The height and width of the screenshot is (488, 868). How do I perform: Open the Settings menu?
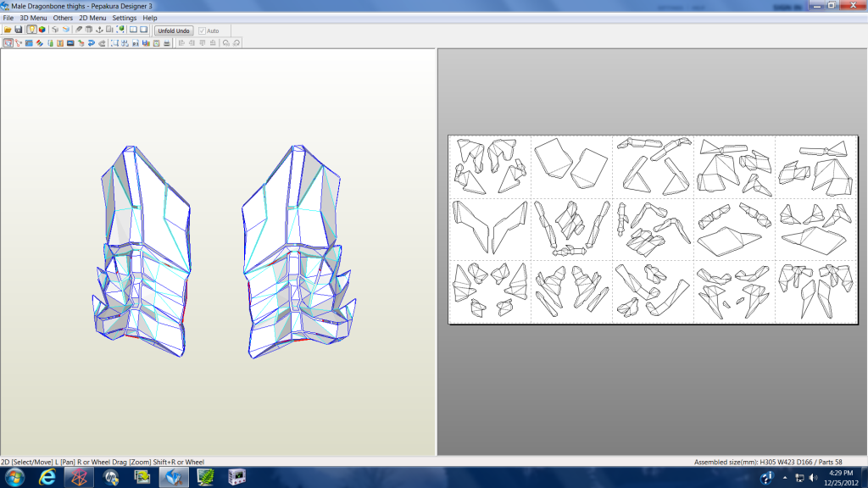coord(124,18)
